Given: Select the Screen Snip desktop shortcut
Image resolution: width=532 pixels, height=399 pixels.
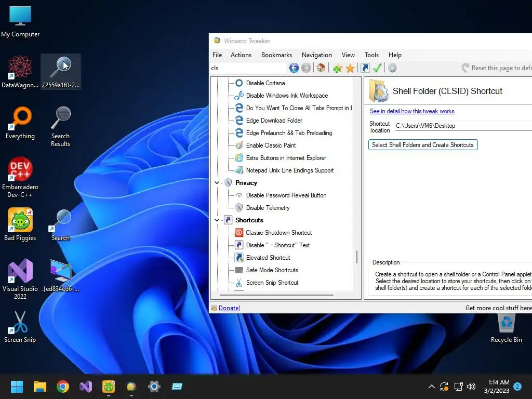Looking at the screenshot, I should (20, 327).
